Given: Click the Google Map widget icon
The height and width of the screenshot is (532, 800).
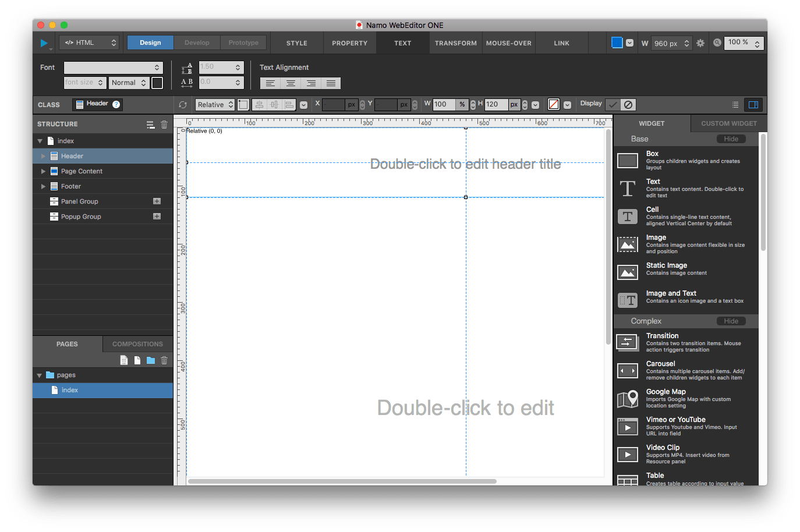Looking at the screenshot, I should point(628,399).
